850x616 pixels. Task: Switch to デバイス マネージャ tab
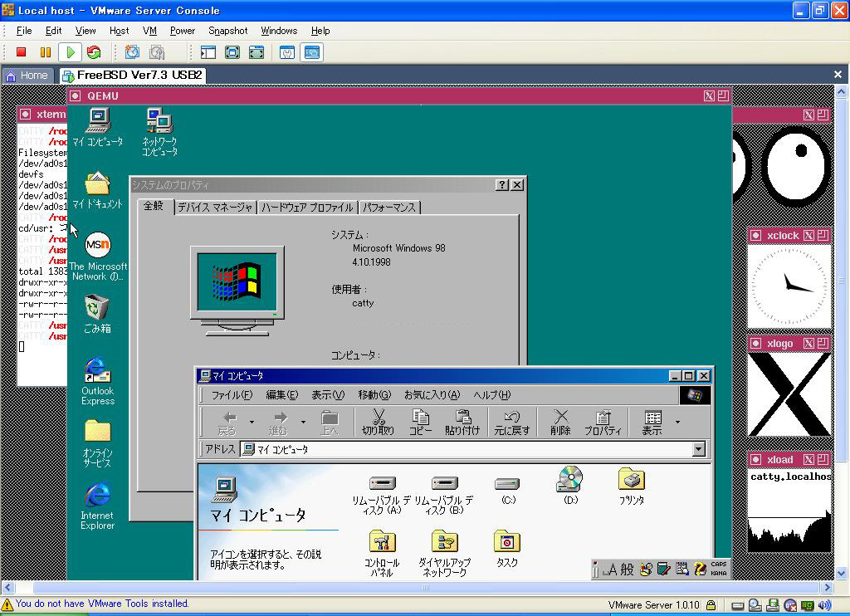(215, 208)
